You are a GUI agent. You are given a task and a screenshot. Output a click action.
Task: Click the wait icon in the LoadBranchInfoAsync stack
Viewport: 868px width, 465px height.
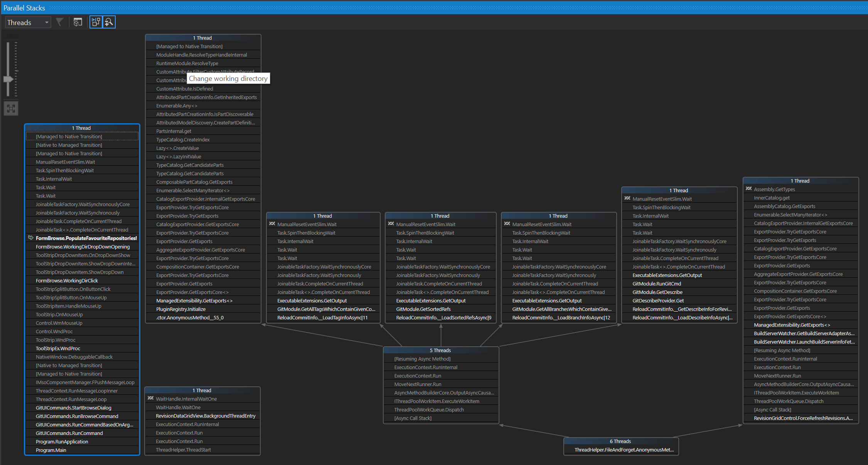[x=507, y=224]
